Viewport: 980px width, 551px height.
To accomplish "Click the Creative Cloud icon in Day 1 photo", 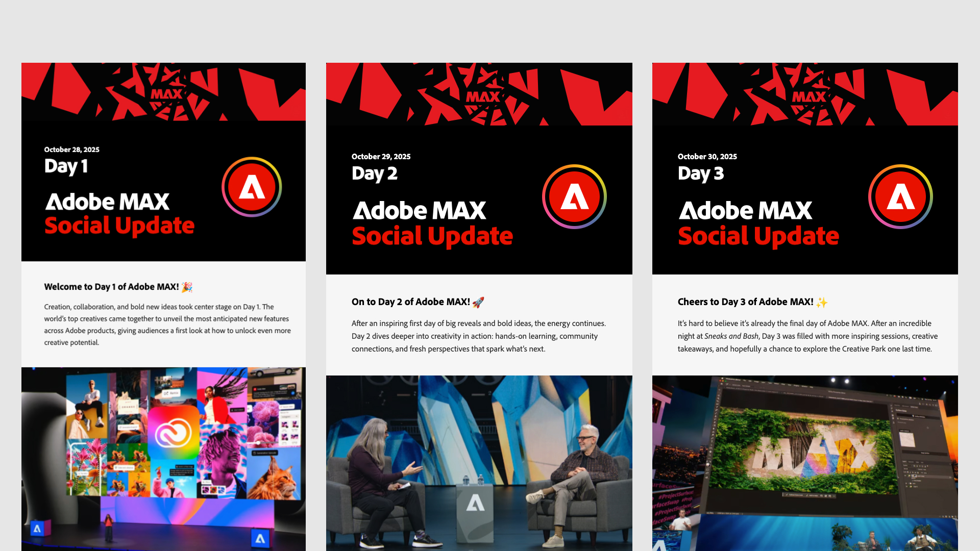I will (x=173, y=432).
